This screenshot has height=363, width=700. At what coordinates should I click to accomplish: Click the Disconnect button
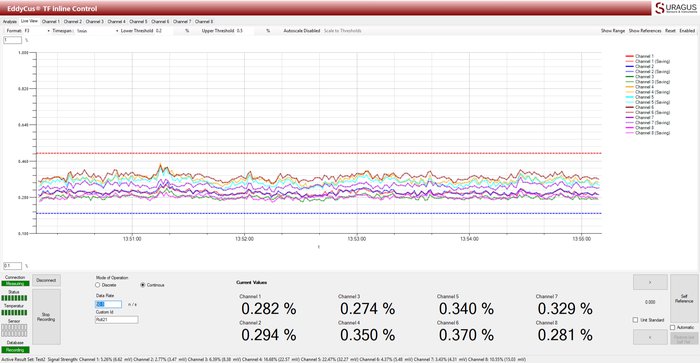(46, 280)
